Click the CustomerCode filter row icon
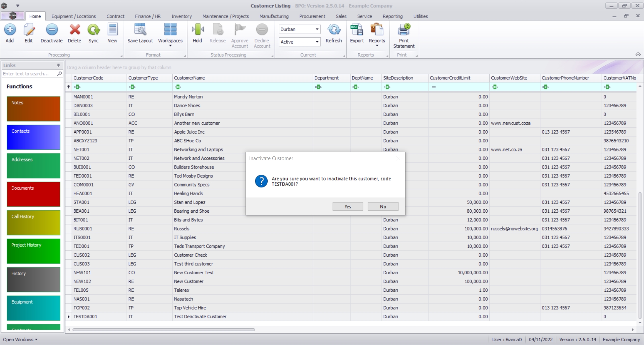The image size is (644, 345). 77,87
